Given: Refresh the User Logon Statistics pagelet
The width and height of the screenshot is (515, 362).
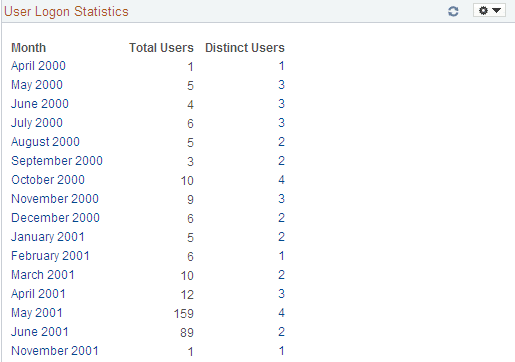Looking at the screenshot, I should click(453, 11).
